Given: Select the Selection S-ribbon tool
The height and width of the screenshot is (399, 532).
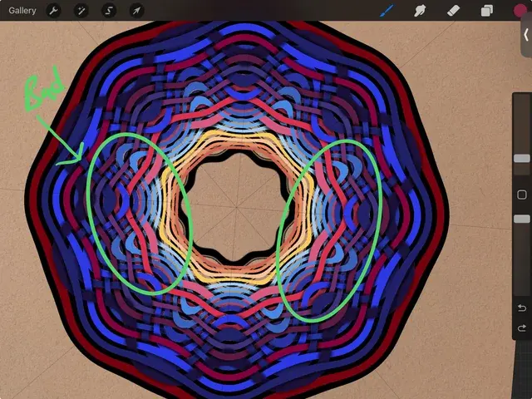Looking at the screenshot, I should (109, 11).
